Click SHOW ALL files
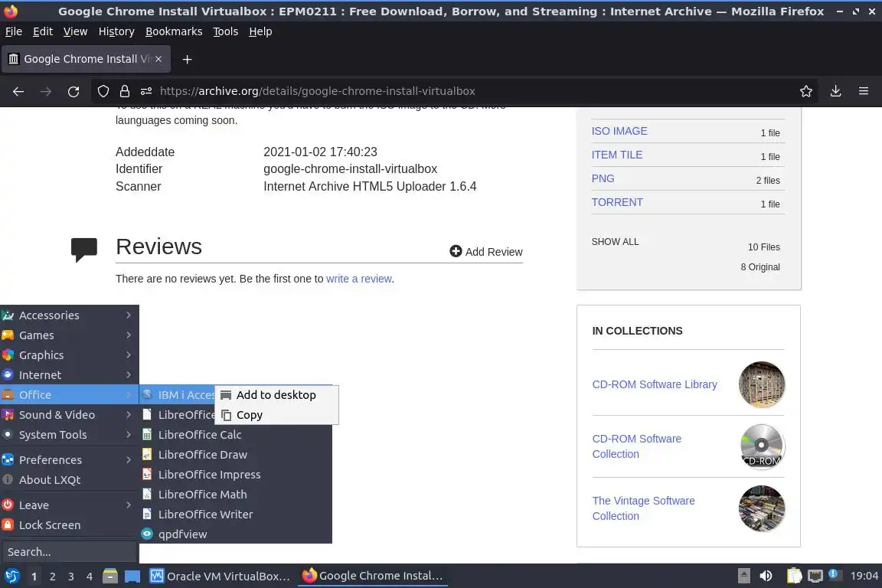The height and width of the screenshot is (588, 882). coord(615,241)
